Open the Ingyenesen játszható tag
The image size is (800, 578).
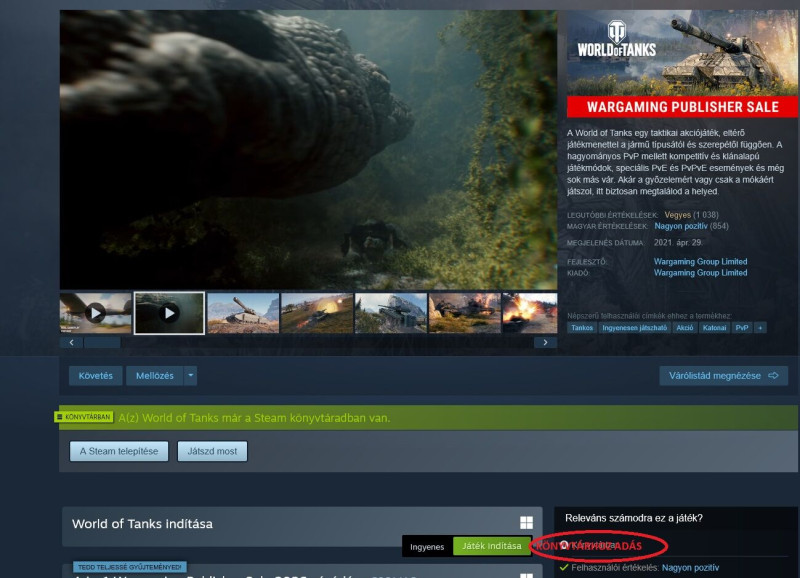pyautogui.click(x=634, y=328)
